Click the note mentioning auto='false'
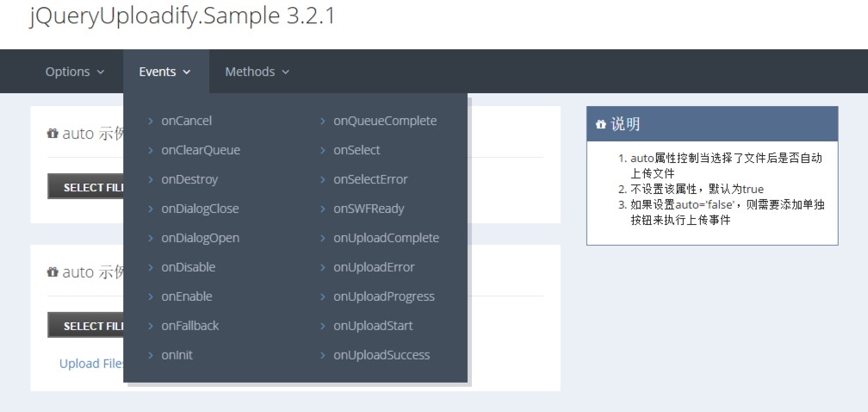 pyautogui.click(x=728, y=212)
